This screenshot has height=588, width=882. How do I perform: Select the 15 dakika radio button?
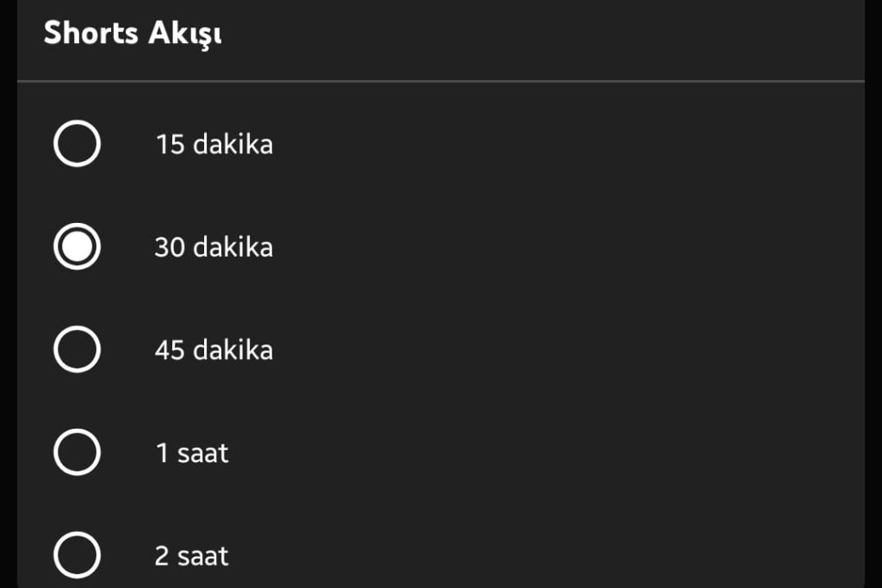click(77, 144)
